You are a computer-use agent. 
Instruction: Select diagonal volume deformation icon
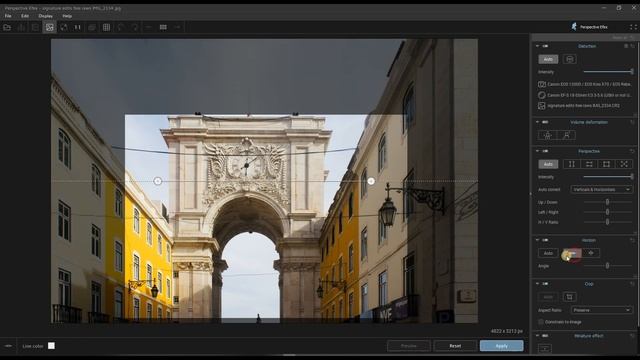coord(567,135)
